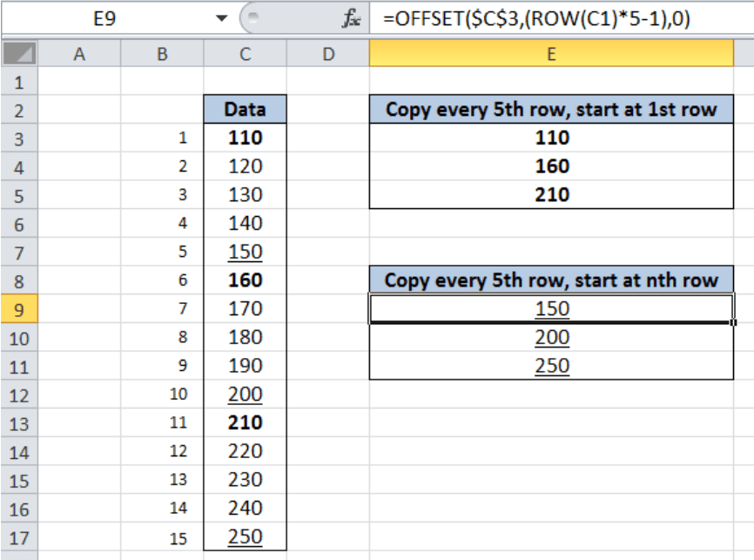Select cell containing 220

pyautogui.click(x=245, y=451)
